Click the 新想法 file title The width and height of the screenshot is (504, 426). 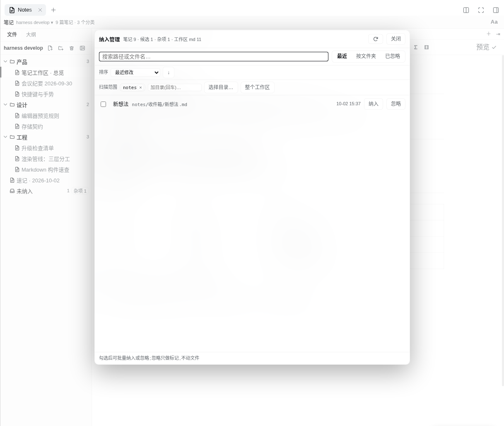pos(121,104)
